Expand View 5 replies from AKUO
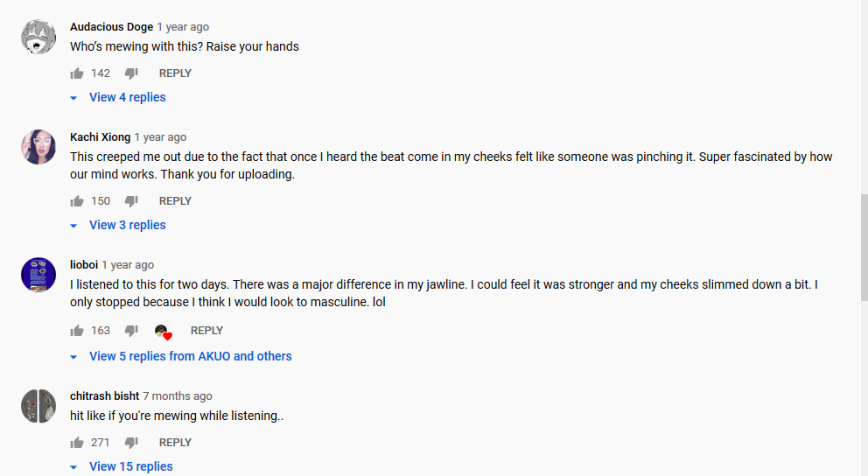 pyautogui.click(x=190, y=356)
